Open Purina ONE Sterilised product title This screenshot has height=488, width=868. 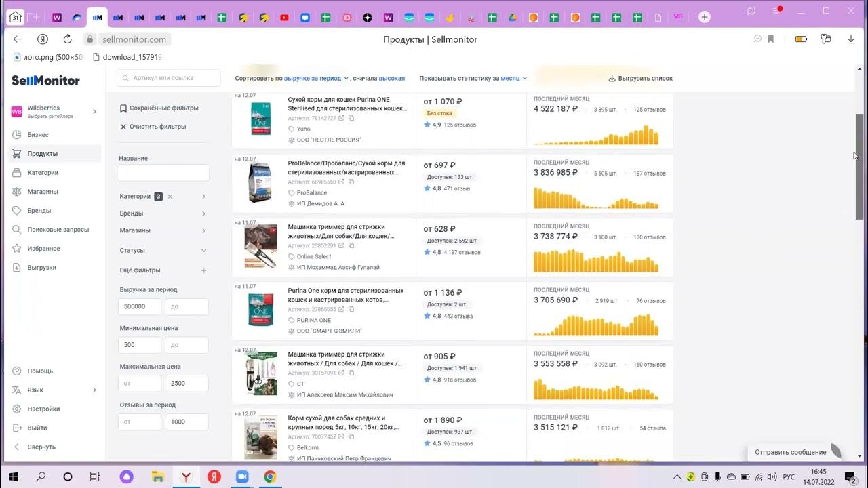(346, 103)
